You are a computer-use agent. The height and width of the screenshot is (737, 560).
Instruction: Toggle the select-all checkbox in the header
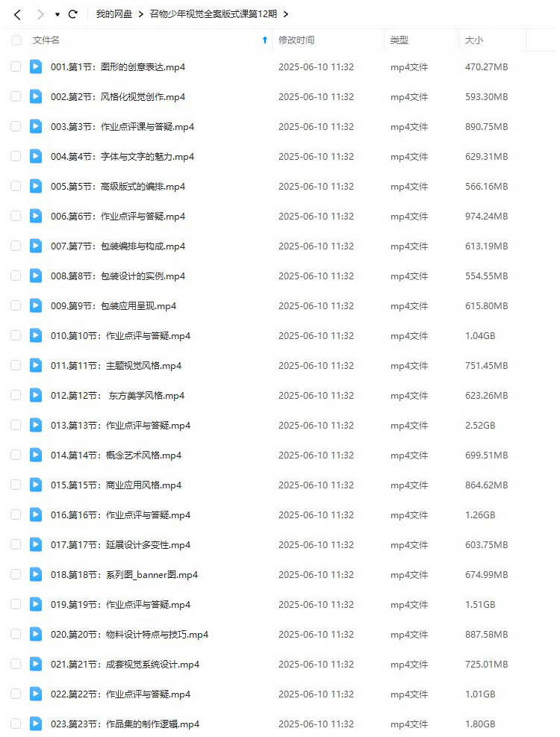point(16,40)
